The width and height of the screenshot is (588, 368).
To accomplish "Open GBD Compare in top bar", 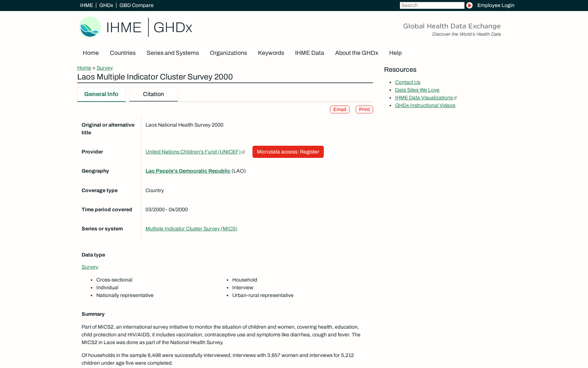I will pos(136,5).
